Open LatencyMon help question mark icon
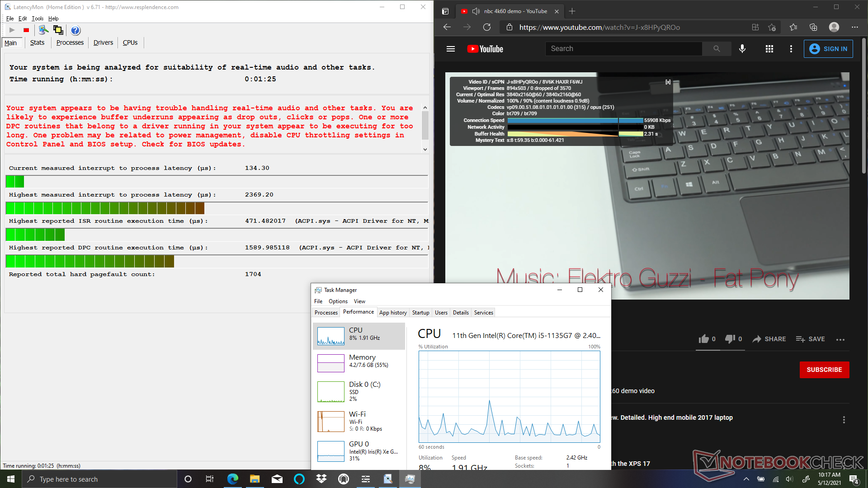Viewport: 868px width, 488px height. coord(75,30)
